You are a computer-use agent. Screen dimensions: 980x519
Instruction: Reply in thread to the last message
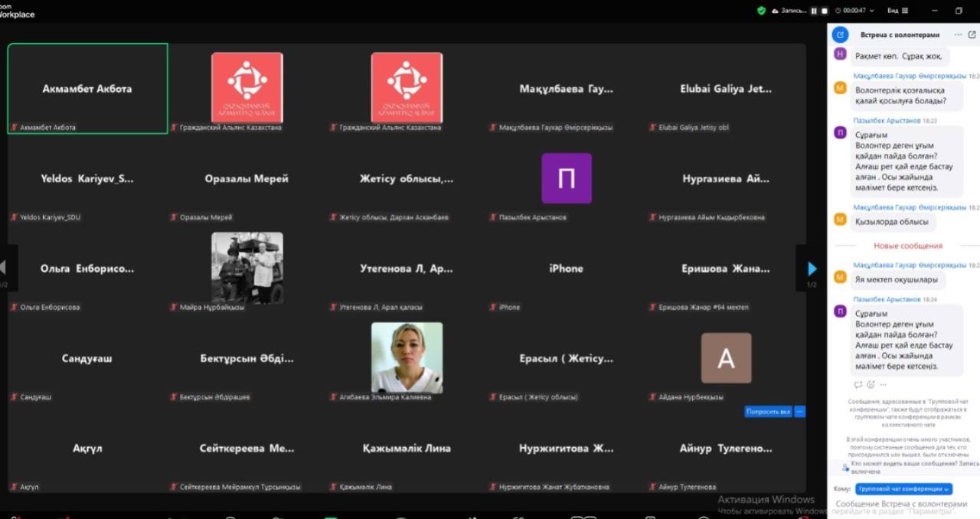[857, 385]
